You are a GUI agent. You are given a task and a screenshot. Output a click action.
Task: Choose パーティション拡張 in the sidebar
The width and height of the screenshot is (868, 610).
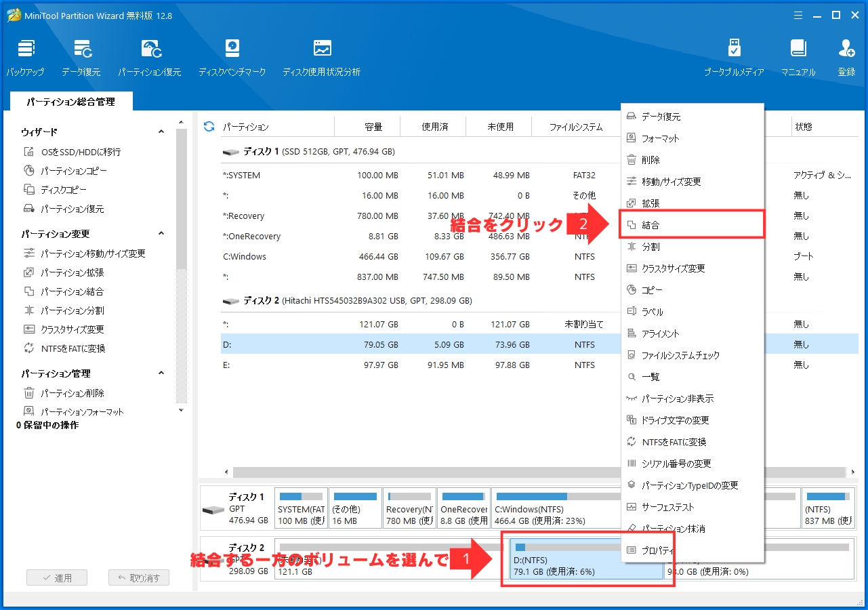tap(64, 272)
